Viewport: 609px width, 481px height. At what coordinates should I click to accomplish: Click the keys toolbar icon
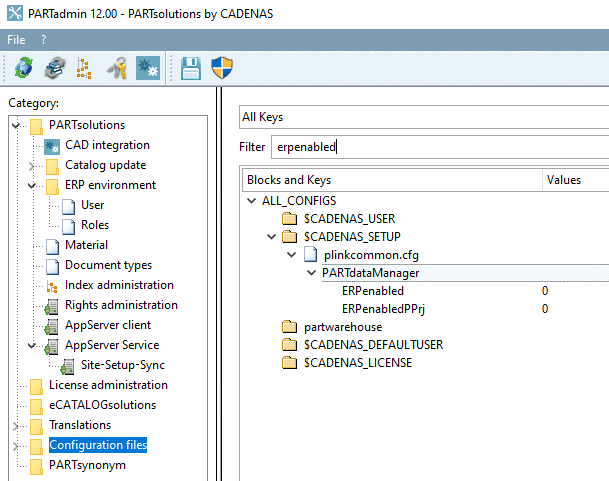(x=116, y=69)
